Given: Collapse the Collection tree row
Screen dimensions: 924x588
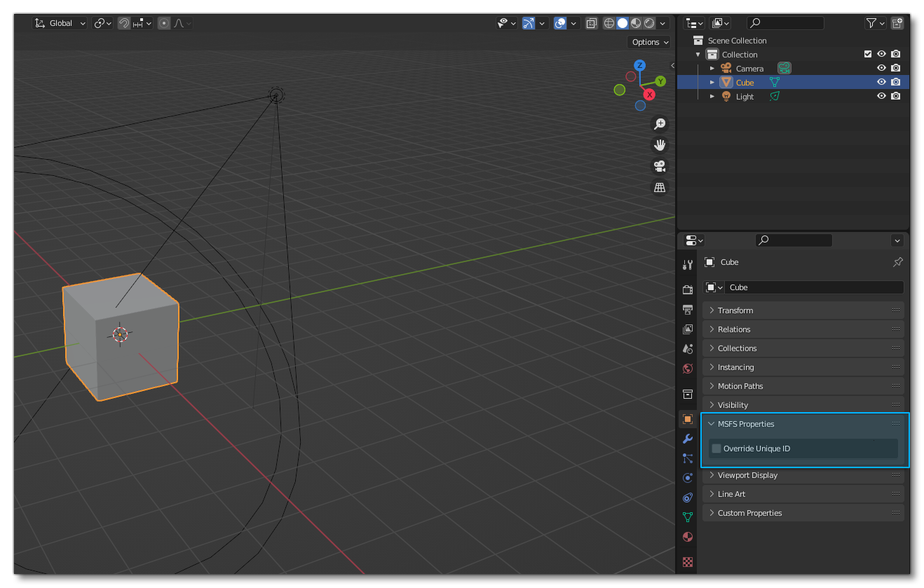Looking at the screenshot, I should (698, 55).
